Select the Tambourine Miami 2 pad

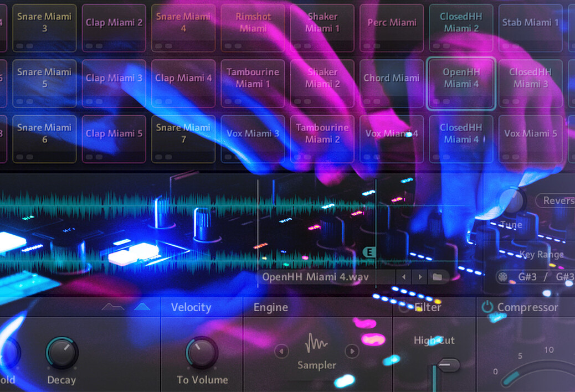coord(322,139)
